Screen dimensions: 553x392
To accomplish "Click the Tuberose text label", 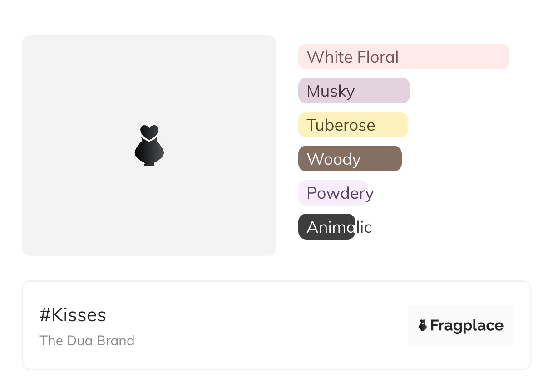I will (341, 125).
